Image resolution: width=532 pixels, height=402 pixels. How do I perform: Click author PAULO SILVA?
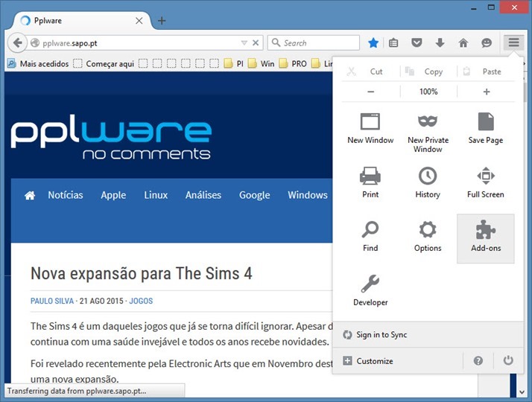point(52,301)
